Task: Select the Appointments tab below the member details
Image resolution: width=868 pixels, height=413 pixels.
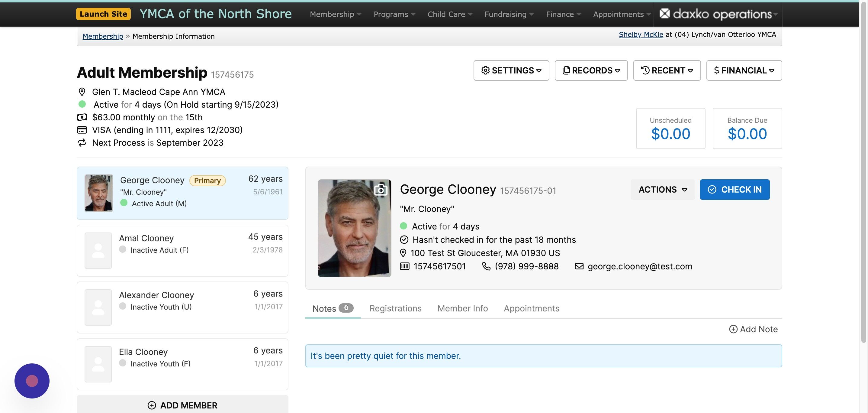Action: (531, 308)
